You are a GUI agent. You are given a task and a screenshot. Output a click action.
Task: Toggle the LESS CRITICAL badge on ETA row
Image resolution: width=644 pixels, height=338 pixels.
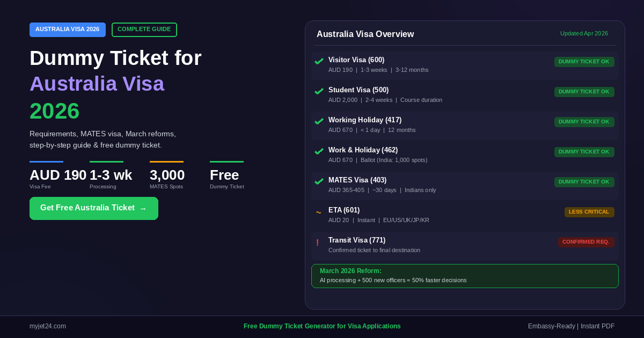[x=589, y=212]
